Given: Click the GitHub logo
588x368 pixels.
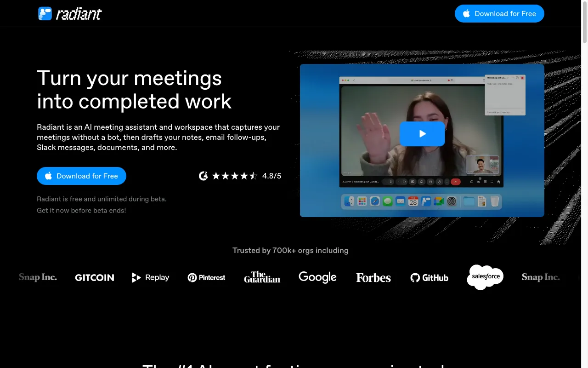Looking at the screenshot, I should pos(429,277).
